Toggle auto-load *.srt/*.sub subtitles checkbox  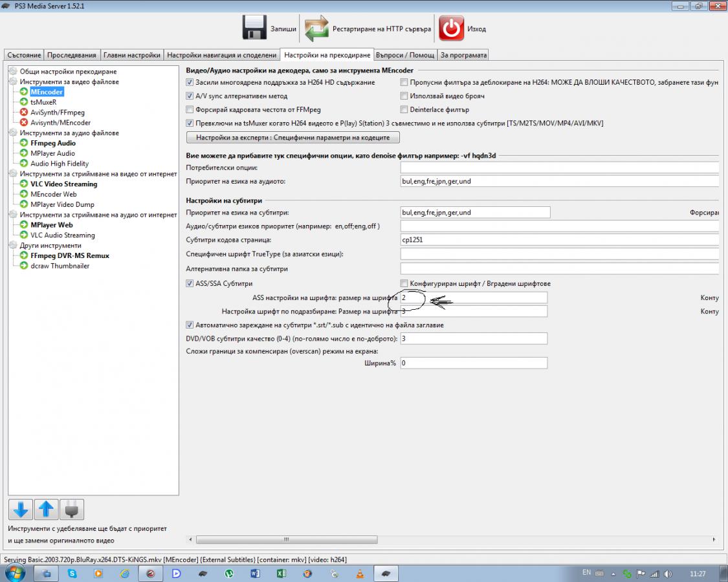coord(190,325)
